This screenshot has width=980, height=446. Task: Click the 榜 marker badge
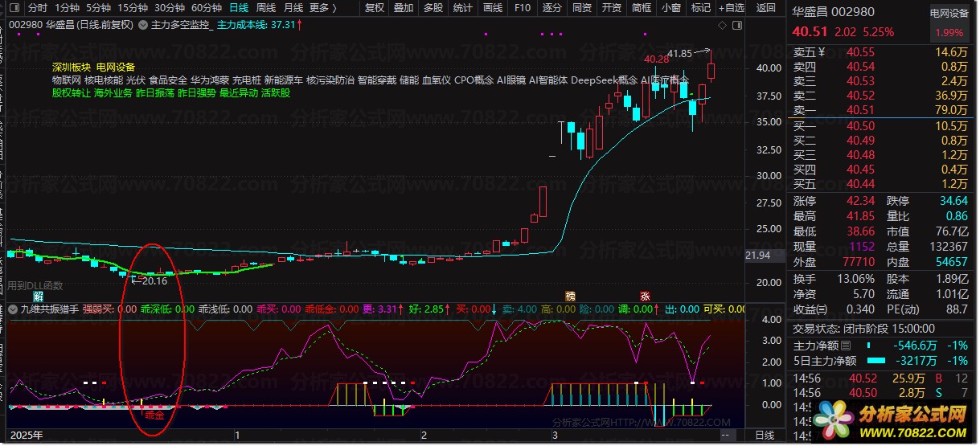(570, 296)
